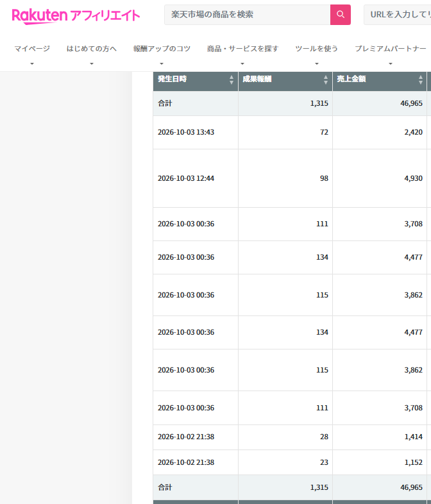Click the pink search magnifier button
Image resolution: width=431 pixels, height=504 pixels.
[x=341, y=15]
